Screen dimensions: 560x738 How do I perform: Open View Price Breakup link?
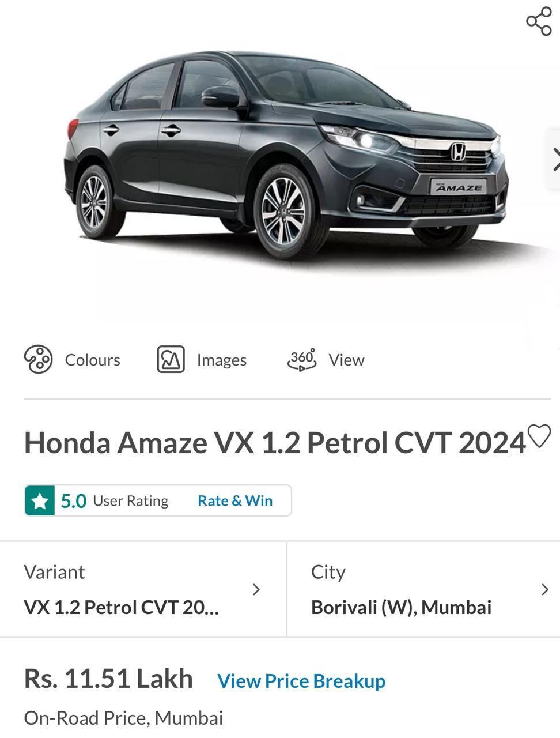pos(301,681)
